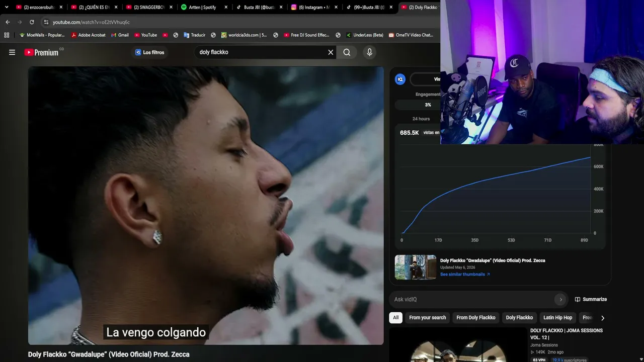
Task: Open the site information icon in address bar
Action: pyautogui.click(x=46, y=22)
